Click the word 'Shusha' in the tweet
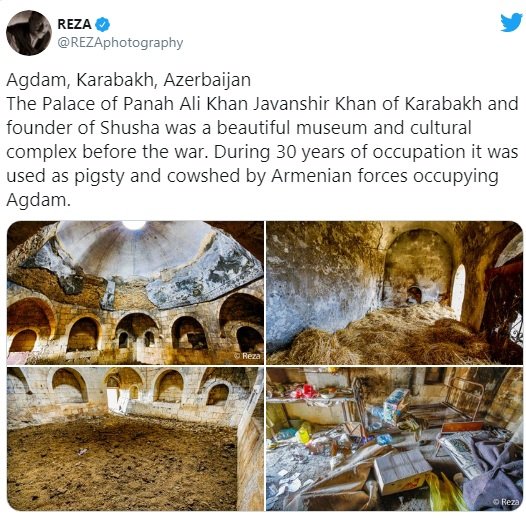Image resolution: width=526 pixels, height=519 pixels. coord(129,128)
